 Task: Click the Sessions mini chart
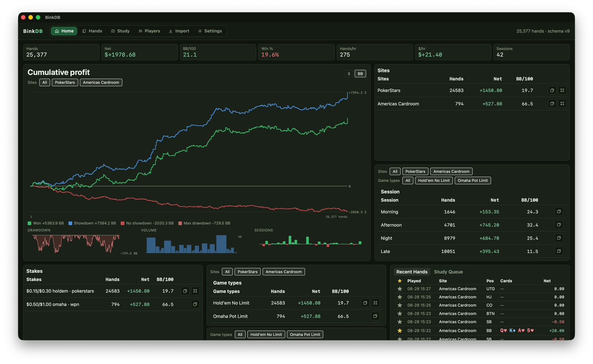[311, 241]
